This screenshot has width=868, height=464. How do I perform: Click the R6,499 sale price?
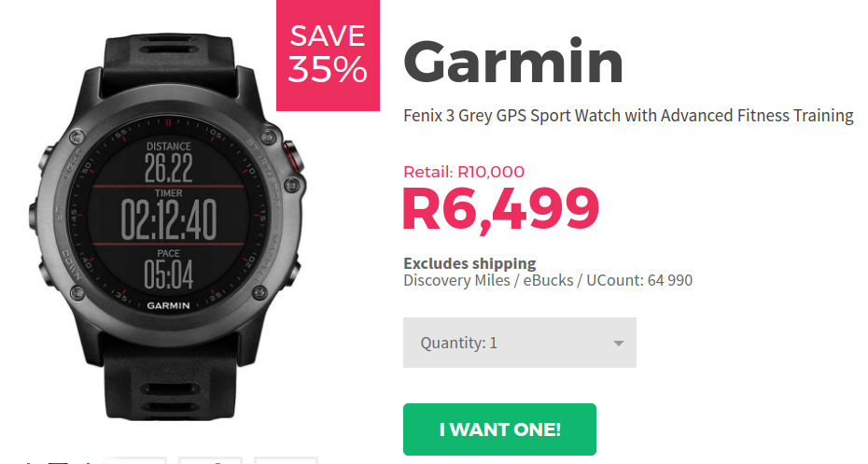pos(501,209)
